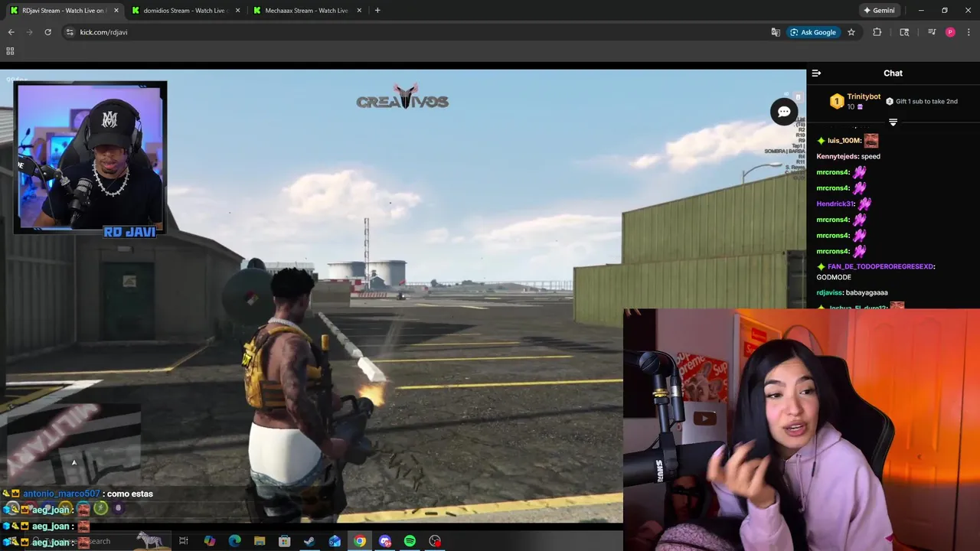Screen dimensions: 980x551
Task: Open the Chrome three-dot menu
Action: pyautogui.click(x=967, y=32)
